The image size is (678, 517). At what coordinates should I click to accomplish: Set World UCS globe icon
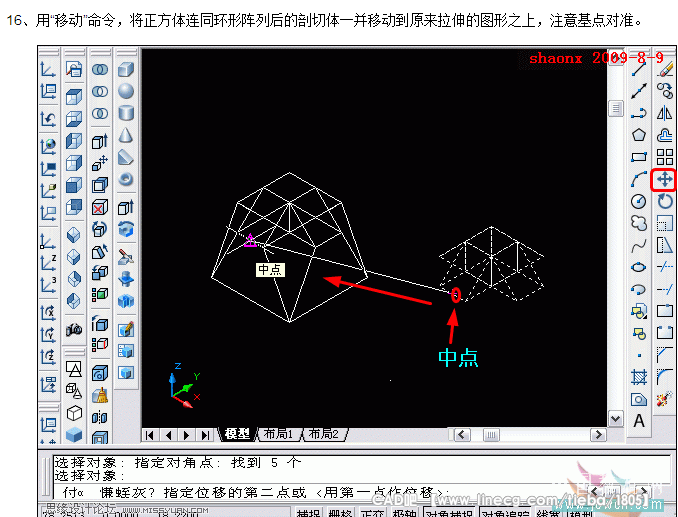point(48,147)
